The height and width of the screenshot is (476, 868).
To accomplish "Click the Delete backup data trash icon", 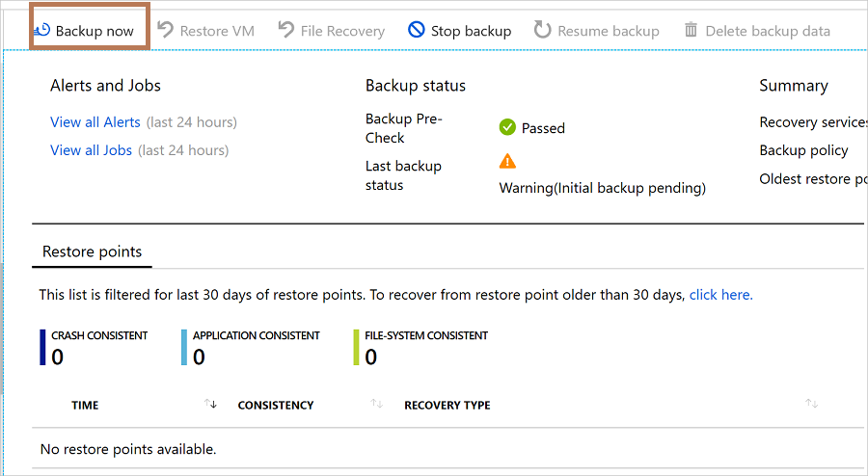I will (691, 30).
